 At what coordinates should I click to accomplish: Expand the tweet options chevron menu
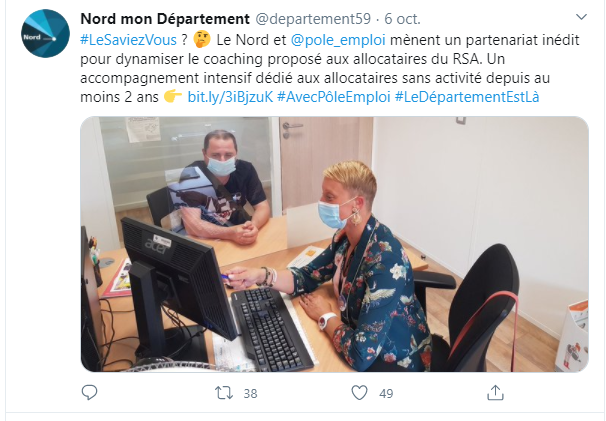pyautogui.click(x=581, y=17)
